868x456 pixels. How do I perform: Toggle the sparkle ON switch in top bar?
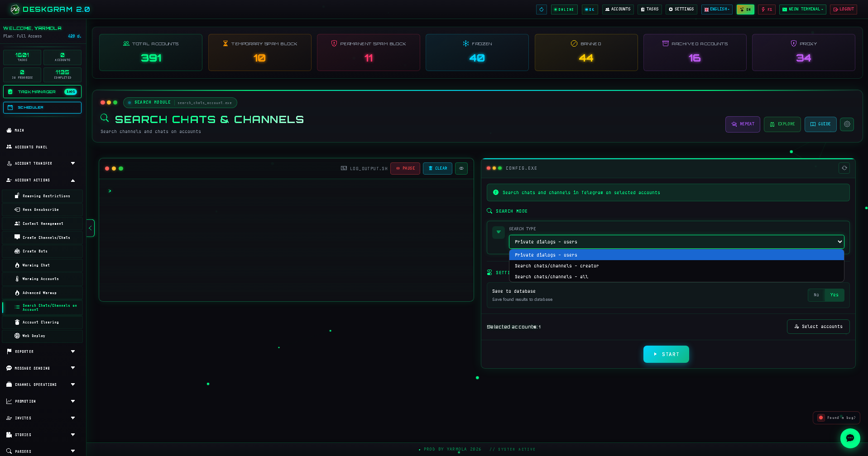coord(745,9)
